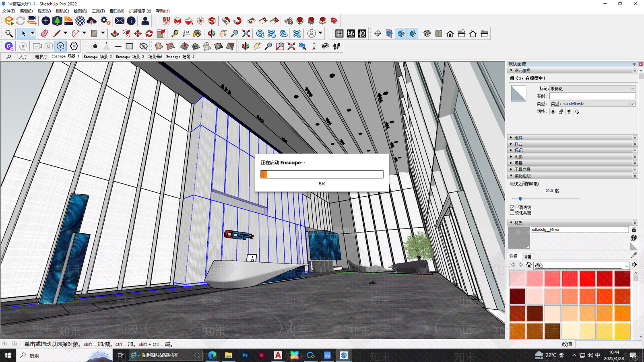644x362 pixels.
Task: Select the Walk footprints tool
Action: pyautogui.click(x=337, y=46)
